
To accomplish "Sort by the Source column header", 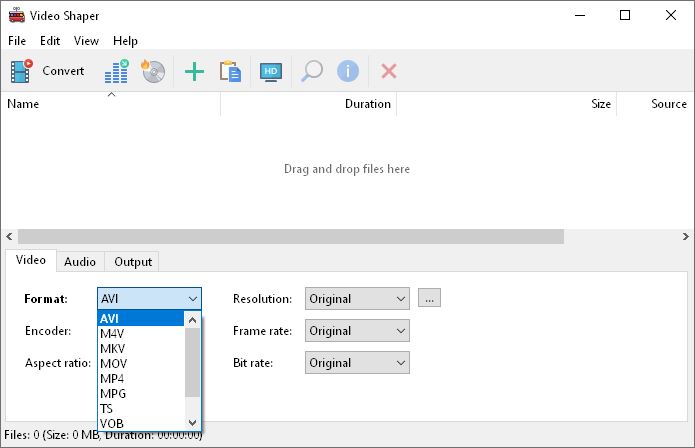I will [656, 104].
